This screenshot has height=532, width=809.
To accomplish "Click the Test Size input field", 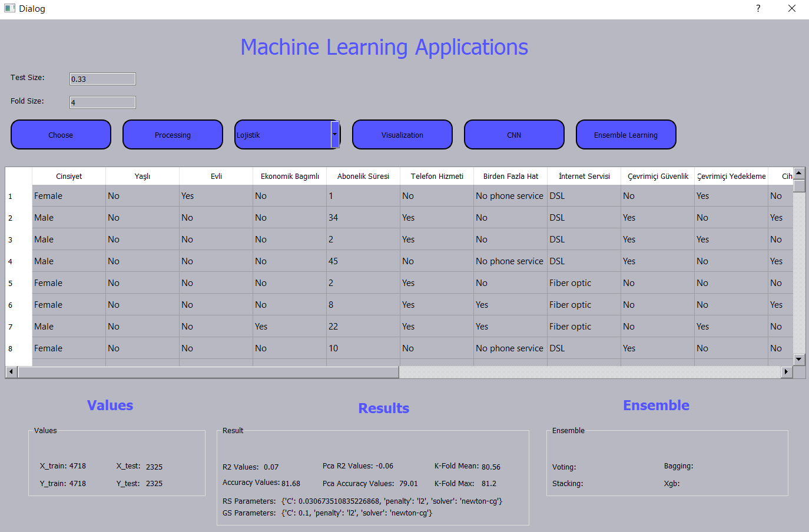I will [x=102, y=78].
